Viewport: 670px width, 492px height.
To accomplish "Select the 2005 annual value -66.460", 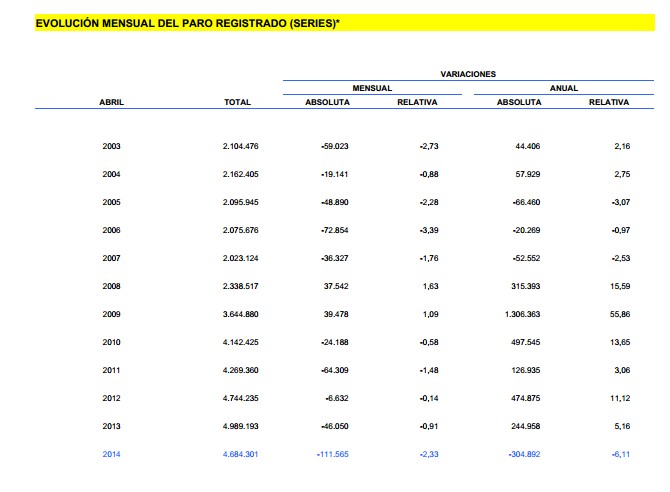I will pyautogui.click(x=525, y=203).
